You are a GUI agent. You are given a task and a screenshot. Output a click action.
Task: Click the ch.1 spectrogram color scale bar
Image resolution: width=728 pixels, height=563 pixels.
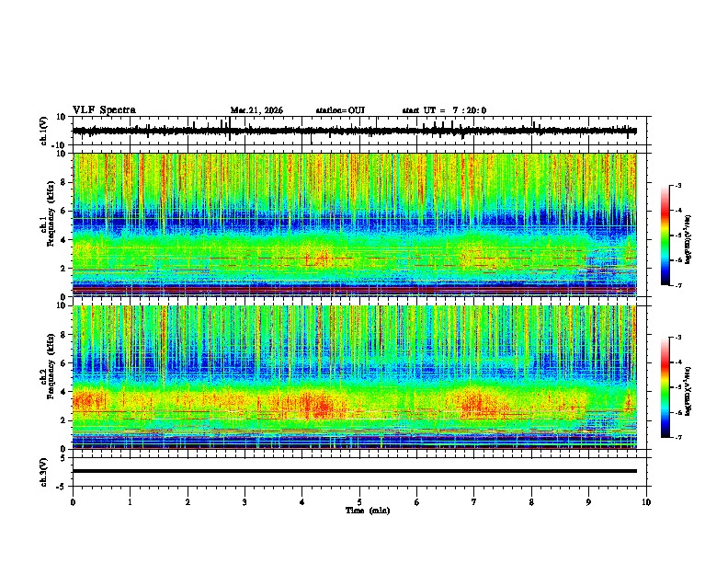click(665, 236)
